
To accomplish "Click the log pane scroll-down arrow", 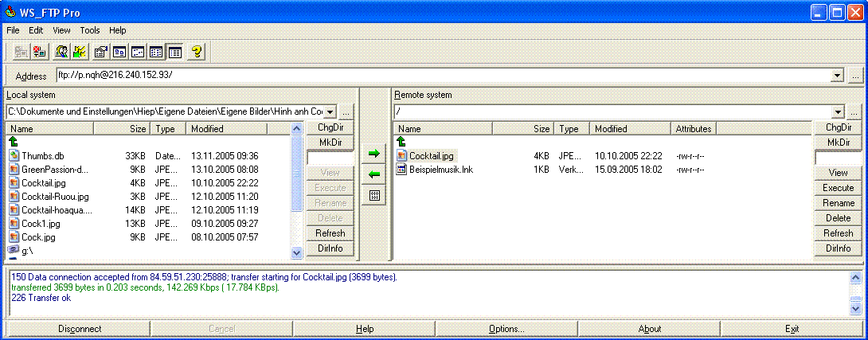I will [855, 308].
